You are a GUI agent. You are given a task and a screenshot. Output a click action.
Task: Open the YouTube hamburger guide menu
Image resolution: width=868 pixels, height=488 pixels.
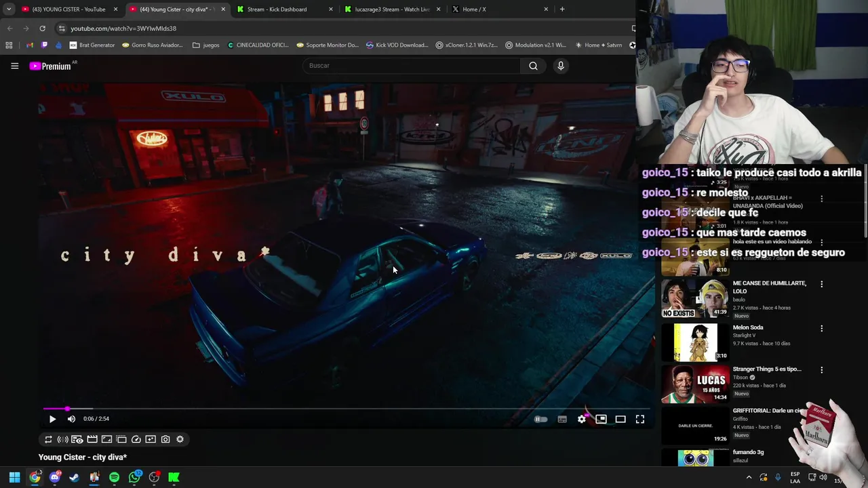[x=14, y=66]
